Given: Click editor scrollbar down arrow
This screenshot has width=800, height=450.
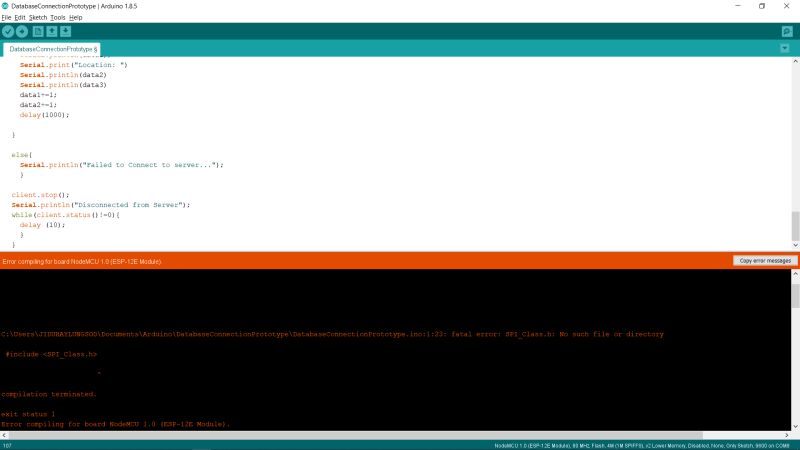Looking at the screenshot, I should (795, 245).
